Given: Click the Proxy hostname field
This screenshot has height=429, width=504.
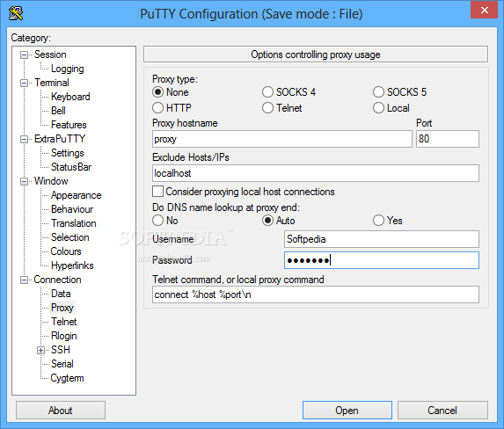Looking at the screenshot, I should (x=282, y=139).
